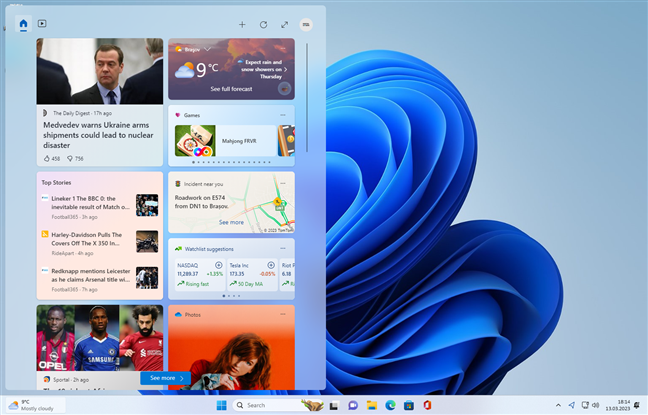Open the Photos widget more options
The width and height of the screenshot is (648, 415).
click(283, 314)
